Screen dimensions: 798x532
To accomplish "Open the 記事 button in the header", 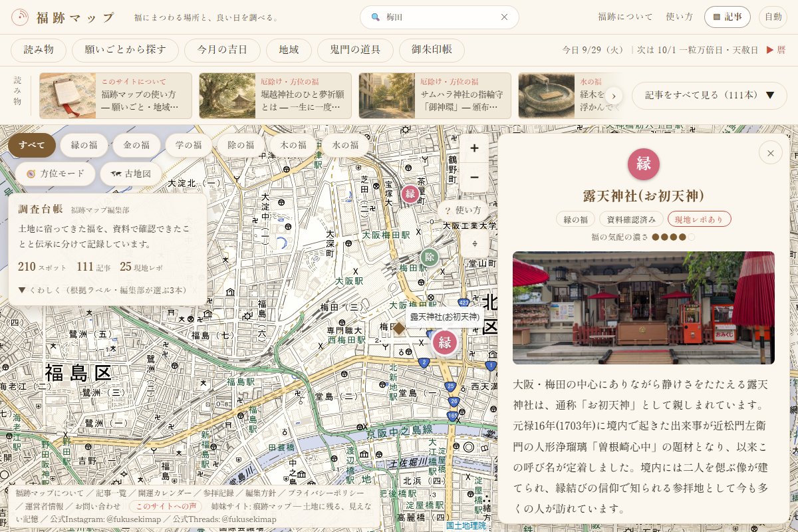I will click(728, 17).
